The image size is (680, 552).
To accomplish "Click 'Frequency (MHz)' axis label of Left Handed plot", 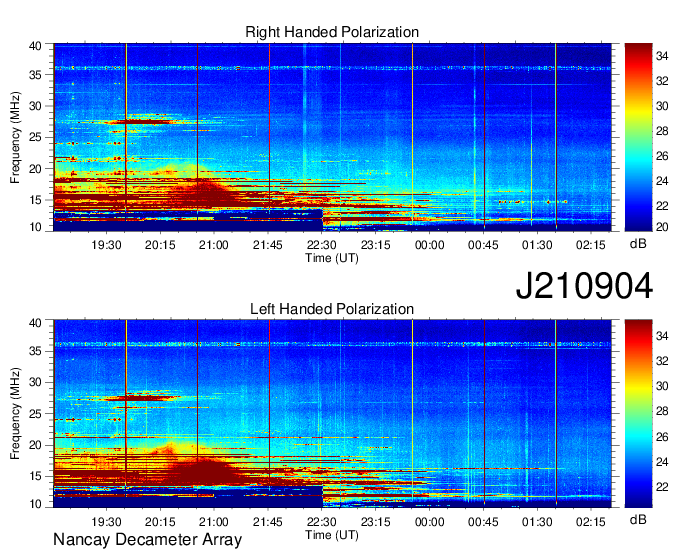I will point(15,414).
